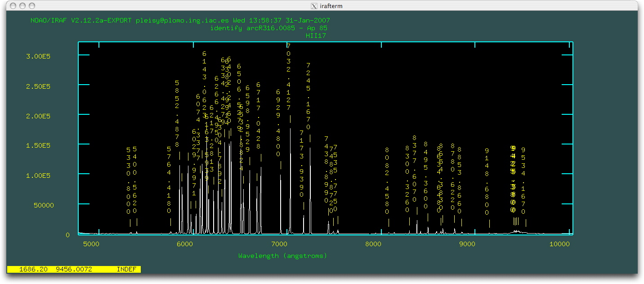Select the 7032.4127 spectral line label

tap(288, 77)
